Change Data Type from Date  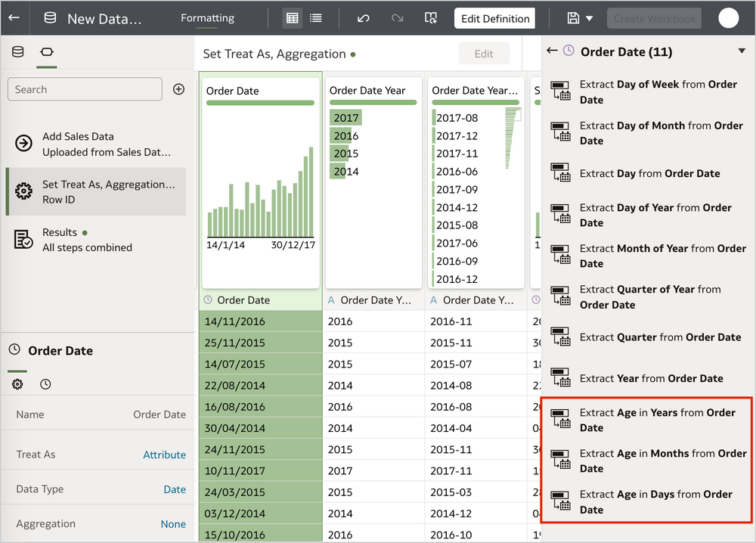175,489
